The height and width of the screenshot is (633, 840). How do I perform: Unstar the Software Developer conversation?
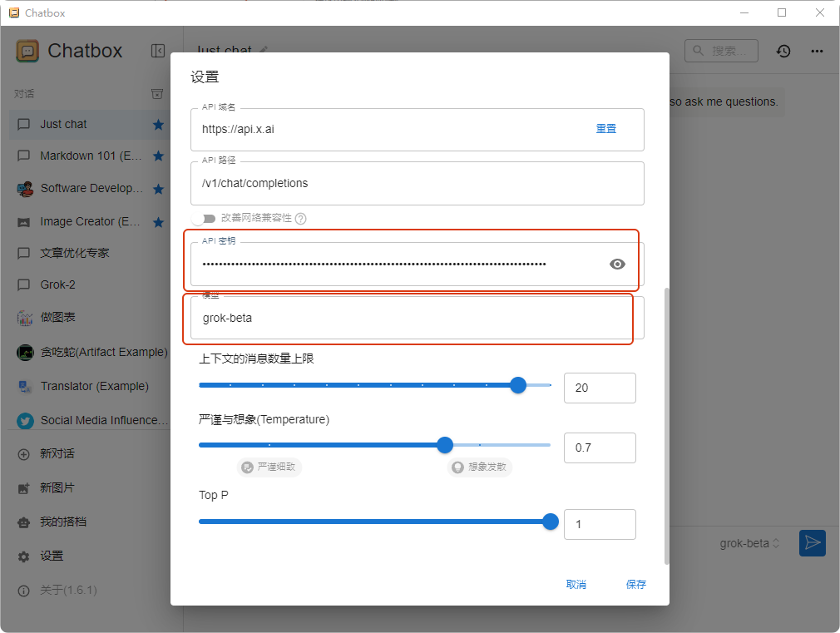pos(158,189)
